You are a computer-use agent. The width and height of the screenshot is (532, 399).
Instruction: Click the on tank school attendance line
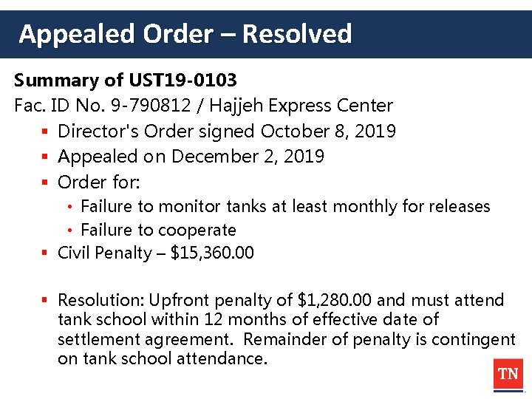[162, 359]
